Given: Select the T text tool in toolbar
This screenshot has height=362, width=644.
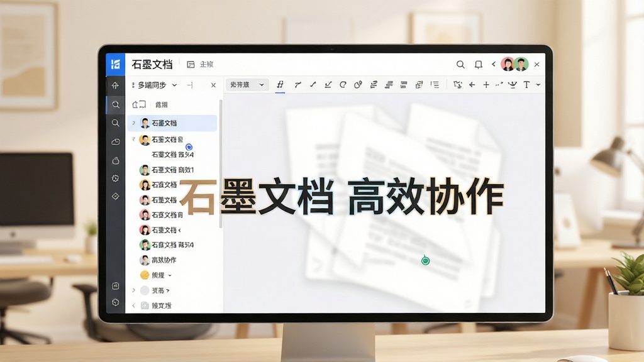Looking at the screenshot, I should (x=526, y=85).
